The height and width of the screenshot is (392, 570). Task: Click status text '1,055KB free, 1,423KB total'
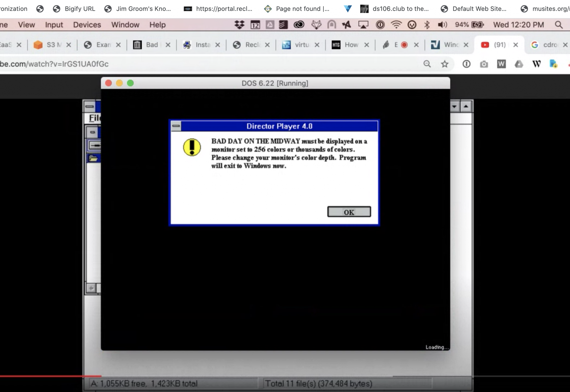149,384
